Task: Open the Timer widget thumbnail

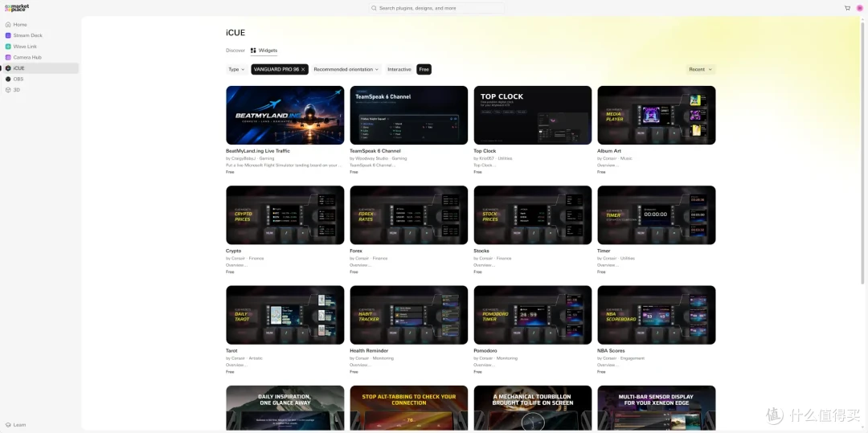Action: click(657, 215)
